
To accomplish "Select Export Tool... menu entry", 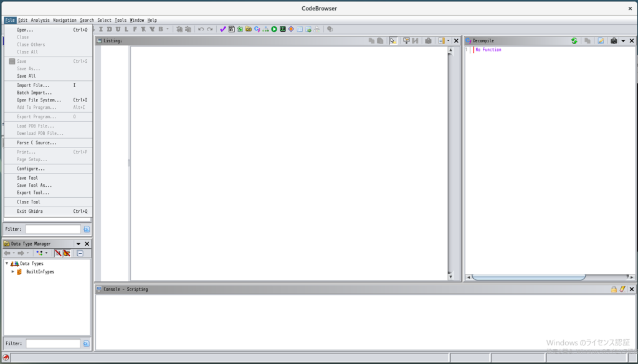I will [49, 192].
